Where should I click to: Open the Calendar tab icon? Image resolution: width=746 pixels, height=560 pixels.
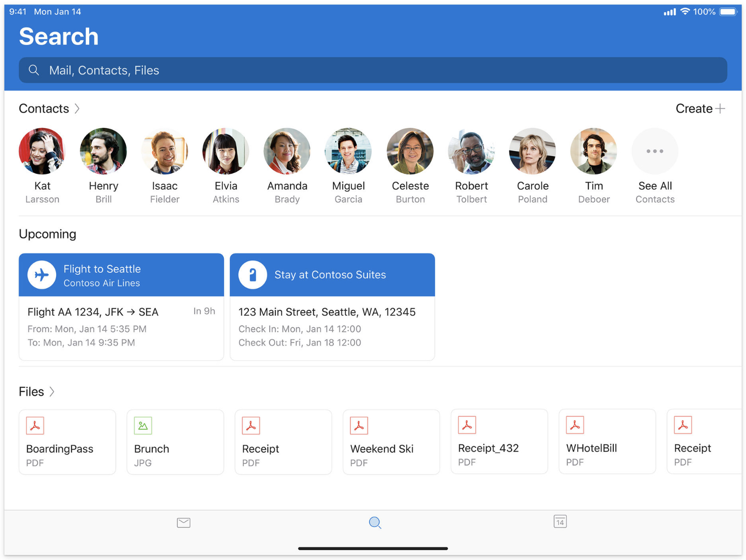pyautogui.click(x=560, y=522)
